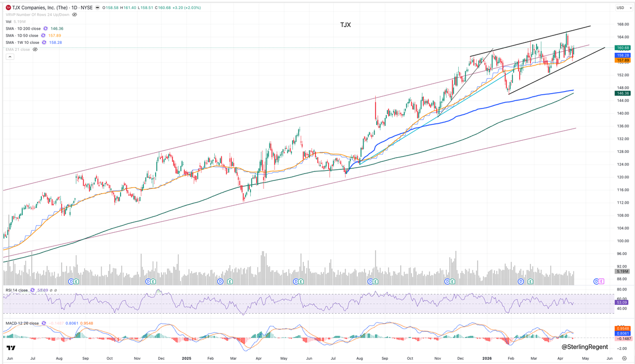Image resolution: width=635 pixels, height=364 pixels.
Task: Click the 53.09 RSI axis label
Action: (622, 304)
